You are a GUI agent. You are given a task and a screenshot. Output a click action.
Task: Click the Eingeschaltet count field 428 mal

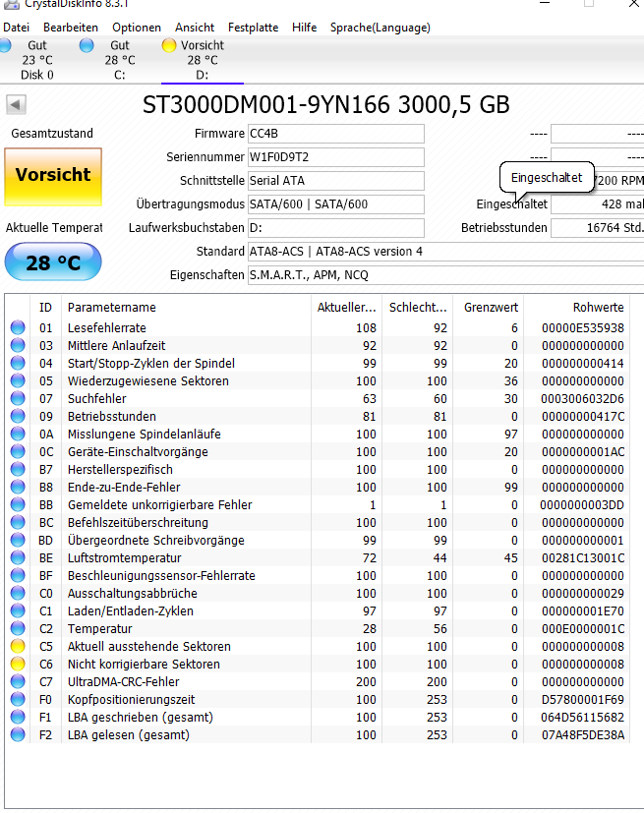[598, 204]
